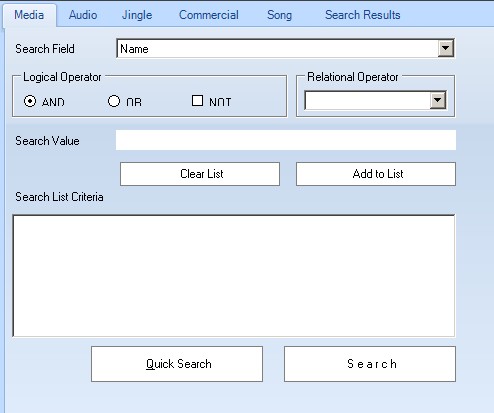The width and height of the screenshot is (494, 413).
Task: Click the Clear List button
Action: pos(200,174)
